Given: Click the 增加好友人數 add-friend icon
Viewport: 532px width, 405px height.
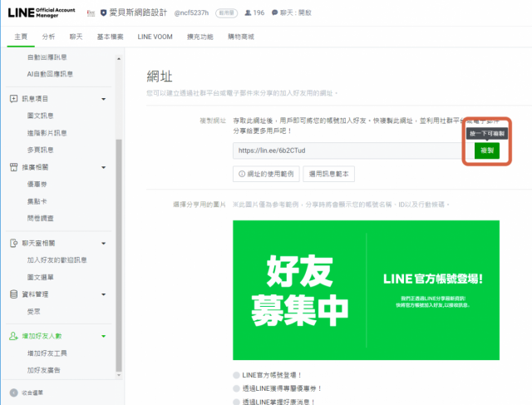Looking at the screenshot, I should (x=14, y=337).
